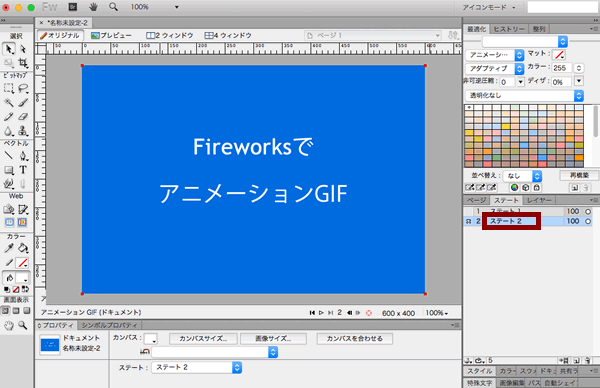600x388 pixels.
Task: Open the レイヤー panel tab
Action: point(539,200)
